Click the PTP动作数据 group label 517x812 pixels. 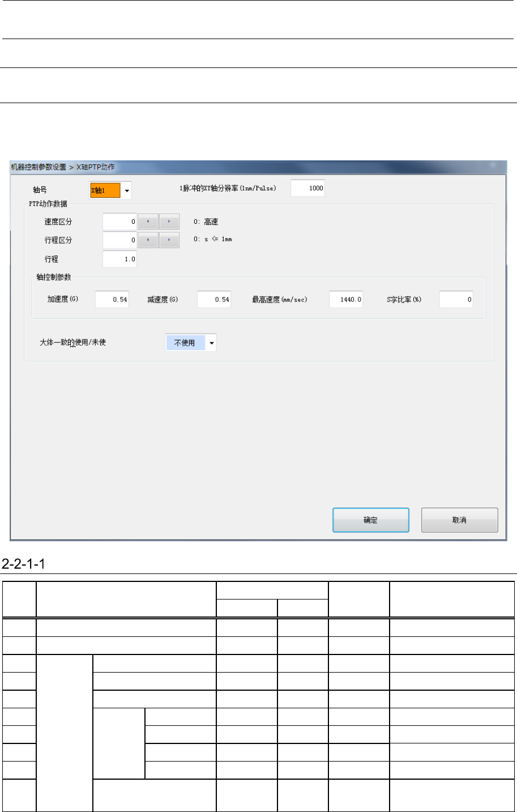click(x=48, y=203)
